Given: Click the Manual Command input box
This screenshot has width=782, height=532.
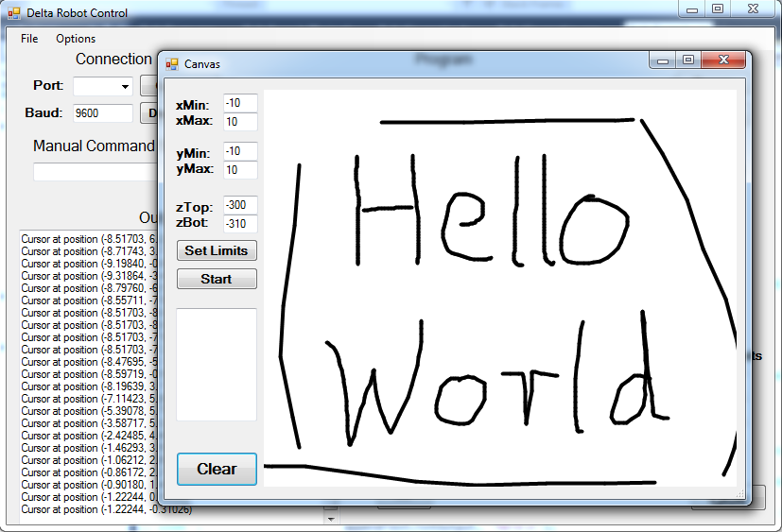Looking at the screenshot, I should pos(96,172).
